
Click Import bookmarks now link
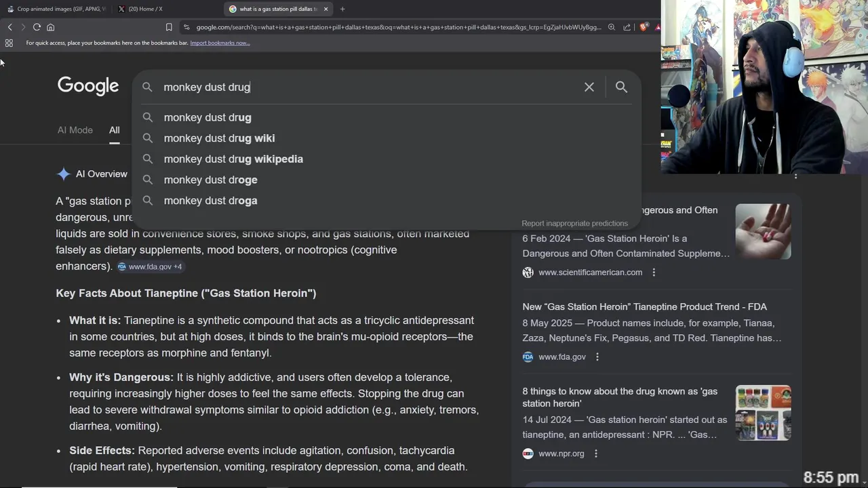220,43
